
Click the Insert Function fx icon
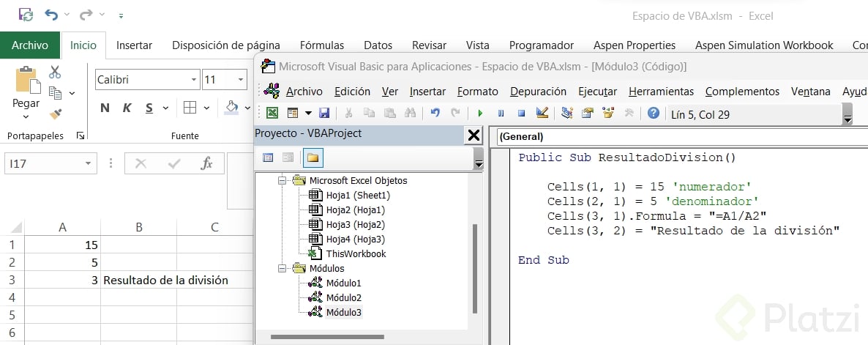click(206, 163)
